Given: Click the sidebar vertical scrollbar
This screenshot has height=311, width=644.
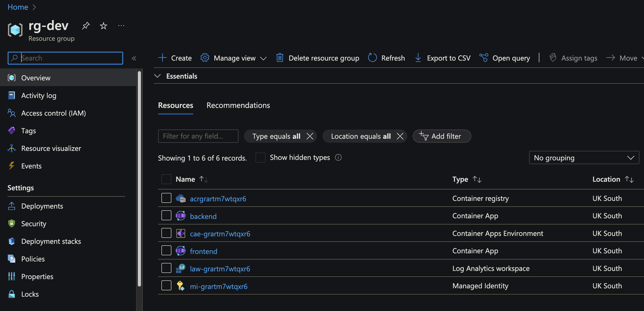Looking at the screenshot, I should [x=139, y=178].
